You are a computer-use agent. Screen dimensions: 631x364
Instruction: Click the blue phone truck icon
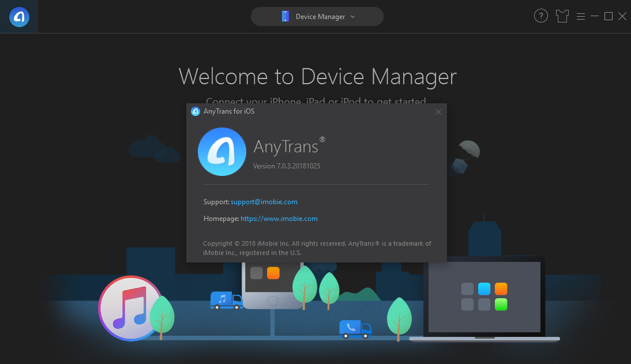coord(355,329)
